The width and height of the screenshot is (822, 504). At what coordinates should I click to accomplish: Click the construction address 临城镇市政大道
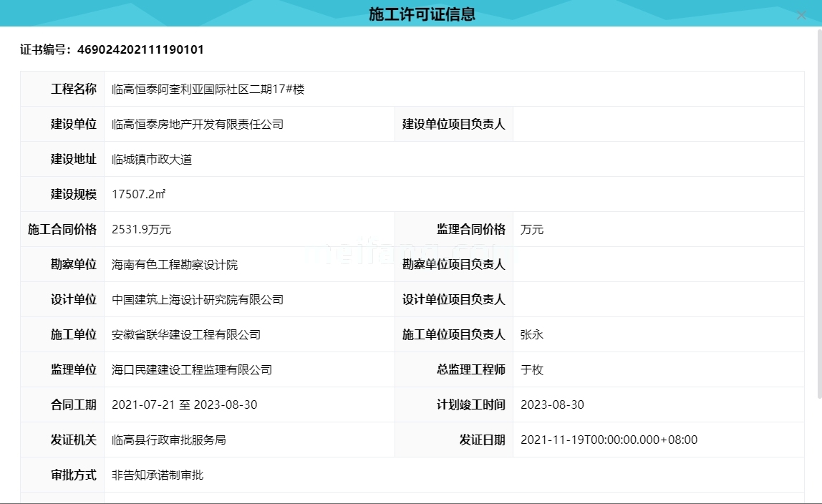(152, 159)
